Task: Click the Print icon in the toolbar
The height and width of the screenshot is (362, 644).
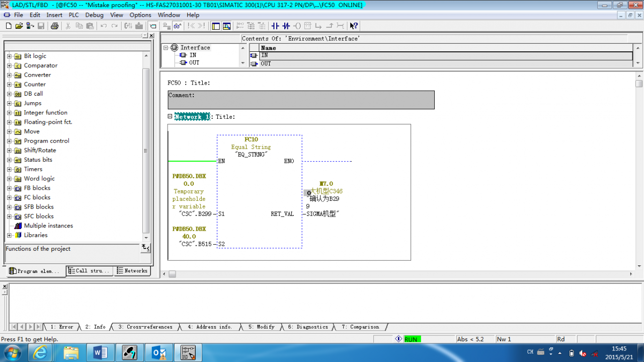Action: tap(54, 26)
